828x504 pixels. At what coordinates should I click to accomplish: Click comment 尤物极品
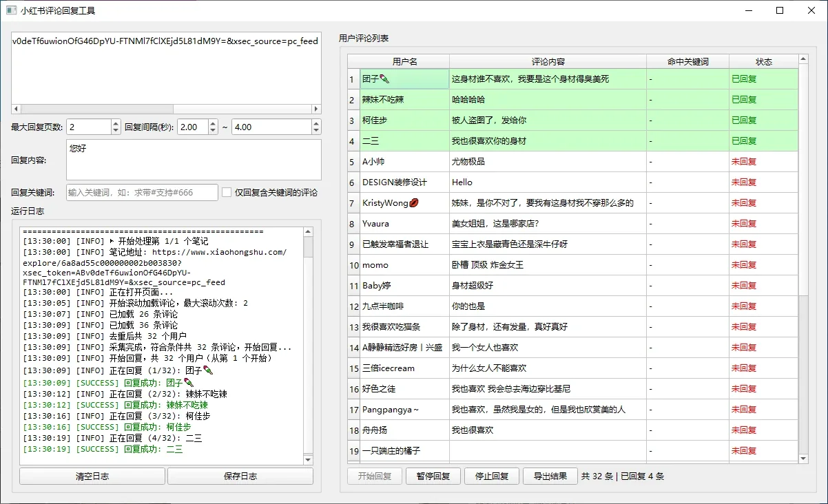coord(548,162)
